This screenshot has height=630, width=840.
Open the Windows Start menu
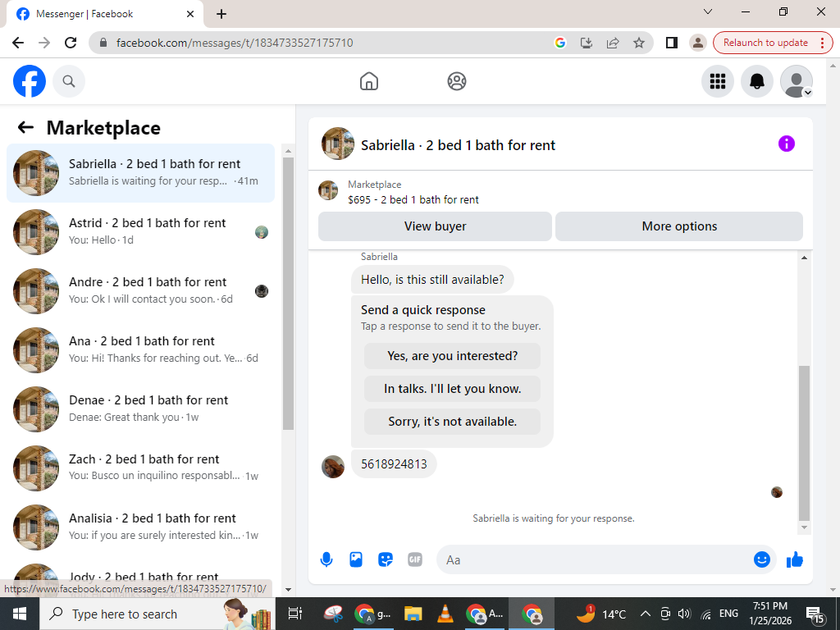click(20, 614)
